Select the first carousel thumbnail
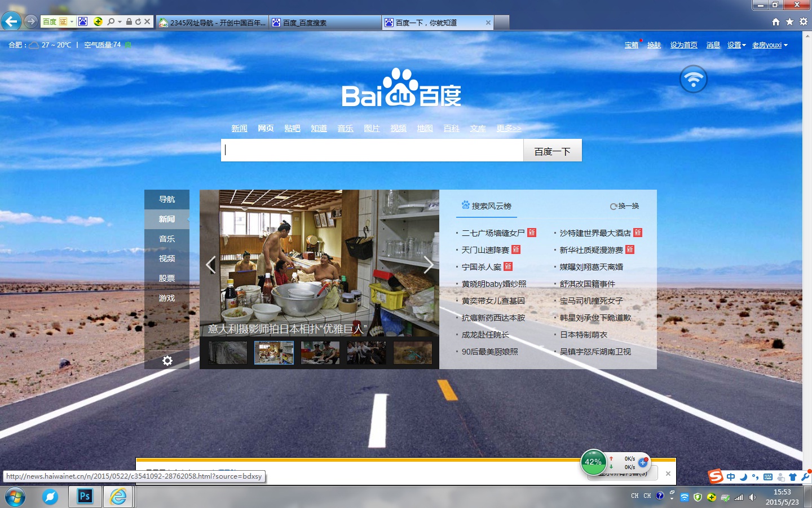812x508 pixels. (x=228, y=353)
